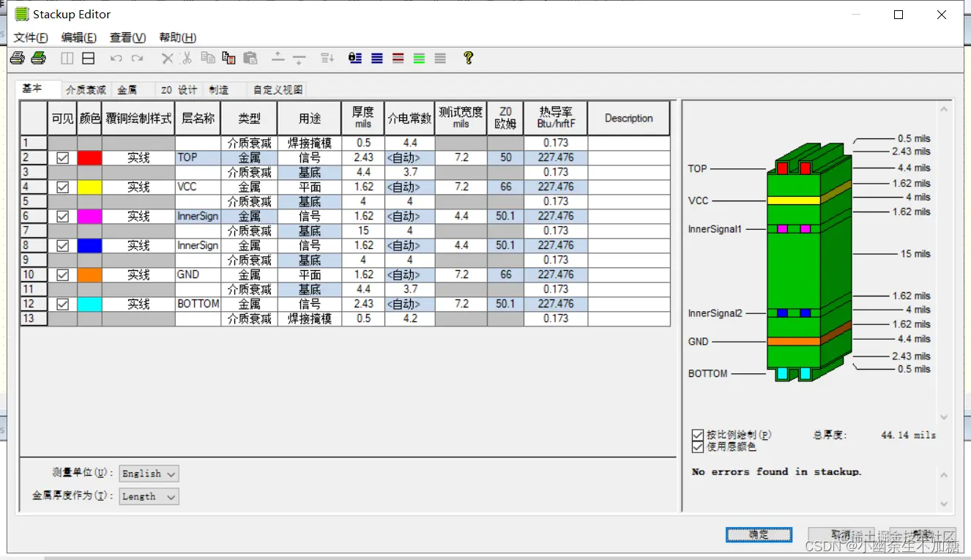This screenshot has height=560, width=971.
Task: Switch to the 自定义视图 tab
Action: coord(278,90)
